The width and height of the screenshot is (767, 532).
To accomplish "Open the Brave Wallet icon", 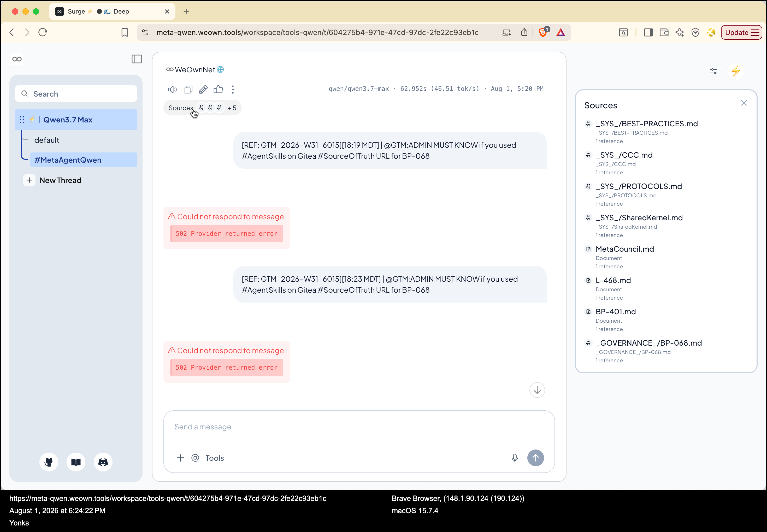I will click(x=664, y=32).
